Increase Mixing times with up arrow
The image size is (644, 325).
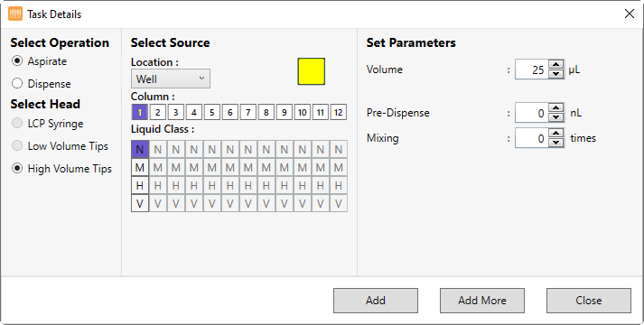point(556,133)
